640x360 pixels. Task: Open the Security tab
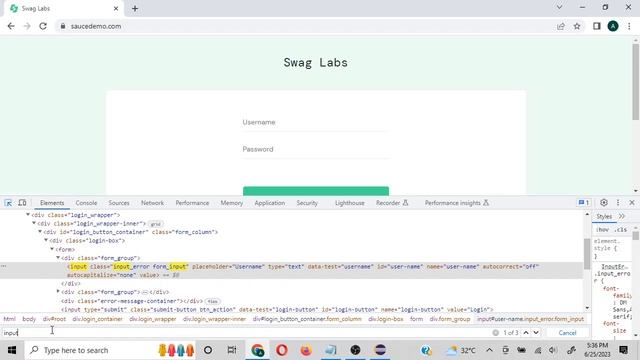tap(307, 203)
